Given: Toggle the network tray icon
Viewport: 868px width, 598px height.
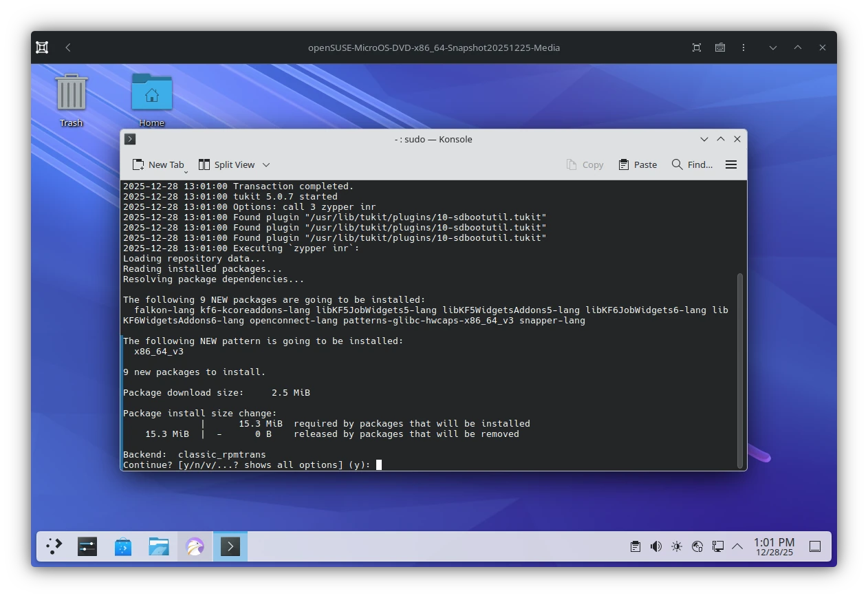Looking at the screenshot, I should tap(697, 546).
